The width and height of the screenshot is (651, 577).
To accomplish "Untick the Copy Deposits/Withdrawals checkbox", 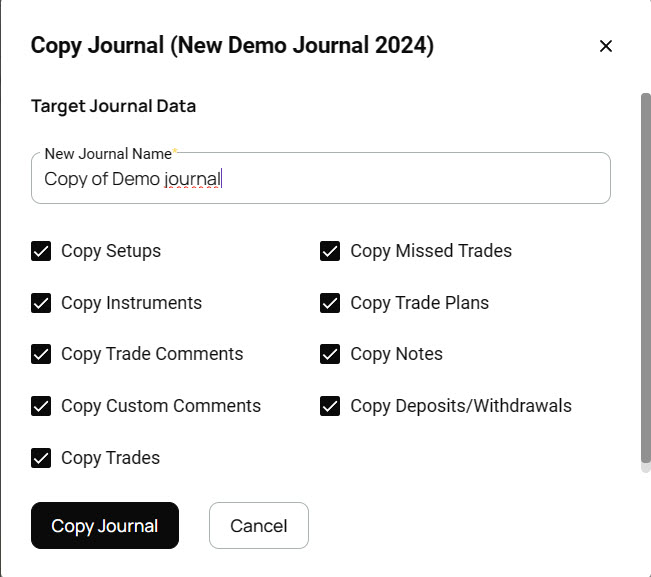I will [x=330, y=406].
